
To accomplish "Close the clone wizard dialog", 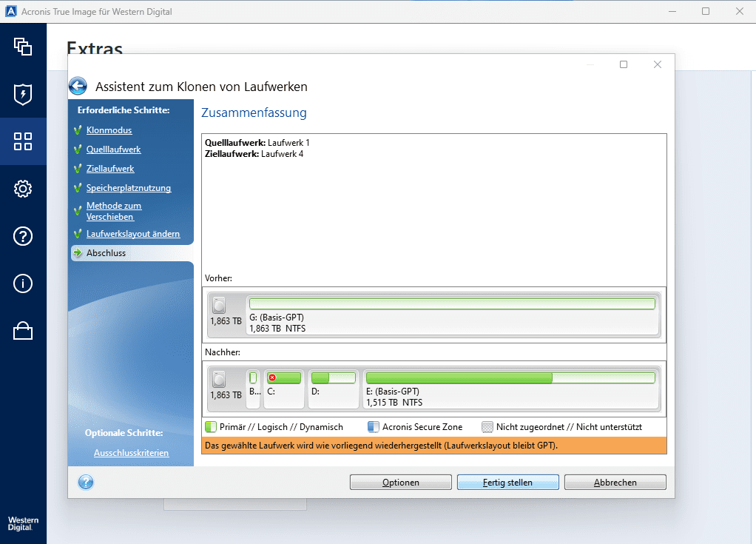I will click(x=657, y=64).
